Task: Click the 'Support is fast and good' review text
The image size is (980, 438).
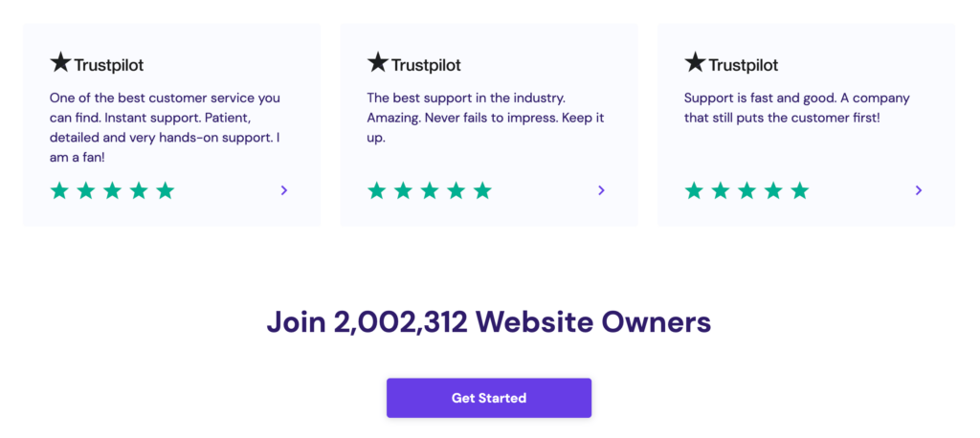Action: [796, 108]
